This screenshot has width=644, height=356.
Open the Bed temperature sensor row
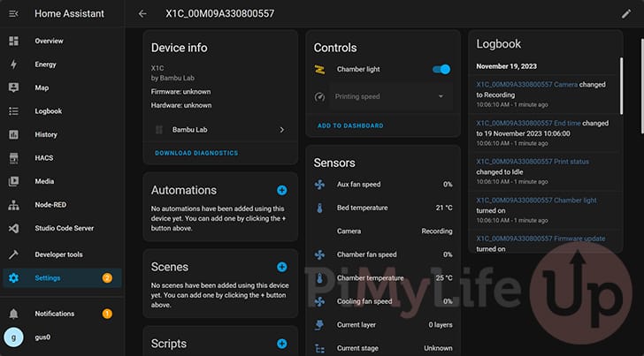[383, 208]
